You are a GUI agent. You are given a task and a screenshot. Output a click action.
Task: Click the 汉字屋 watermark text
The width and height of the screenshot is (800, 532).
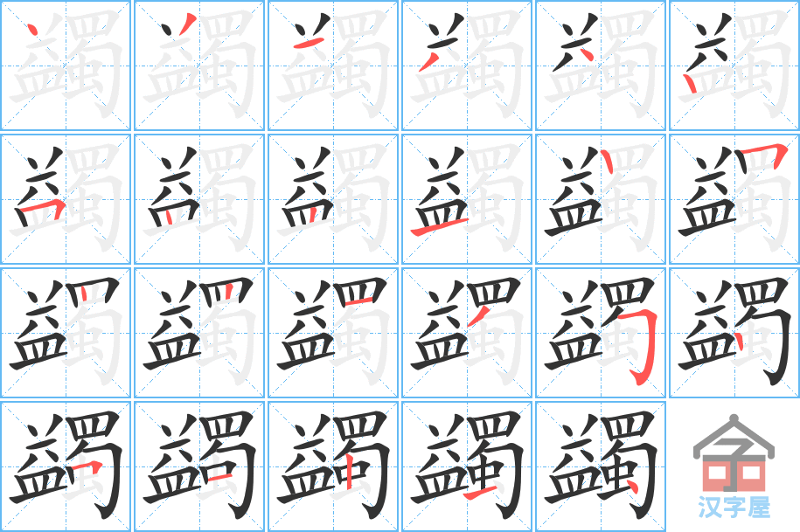pyautogui.click(x=734, y=508)
